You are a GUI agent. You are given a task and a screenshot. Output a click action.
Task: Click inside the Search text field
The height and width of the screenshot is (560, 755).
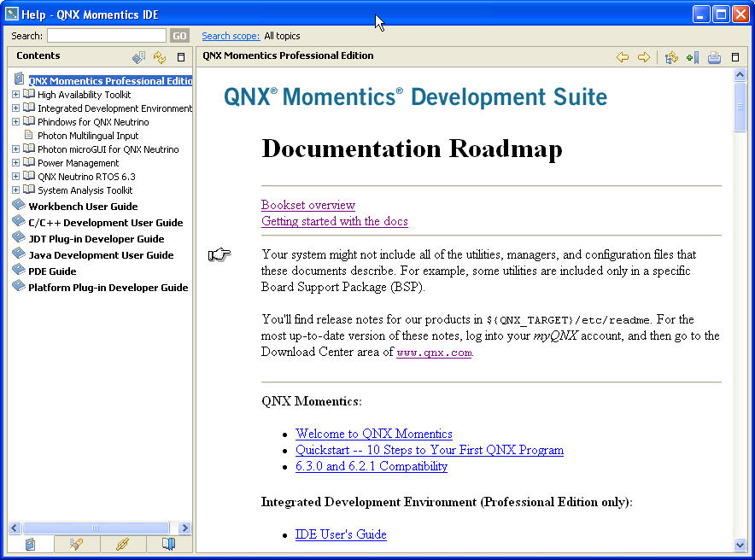pos(107,36)
